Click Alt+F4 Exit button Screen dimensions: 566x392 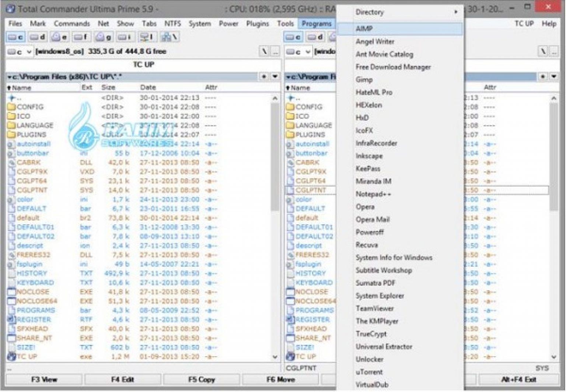click(519, 379)
